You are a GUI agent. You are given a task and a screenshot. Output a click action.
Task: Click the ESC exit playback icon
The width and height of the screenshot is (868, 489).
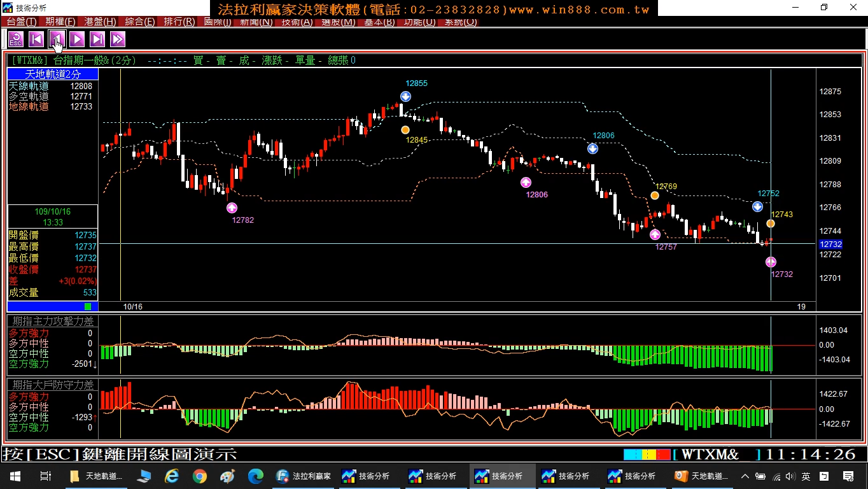click(x=16, y=39)
